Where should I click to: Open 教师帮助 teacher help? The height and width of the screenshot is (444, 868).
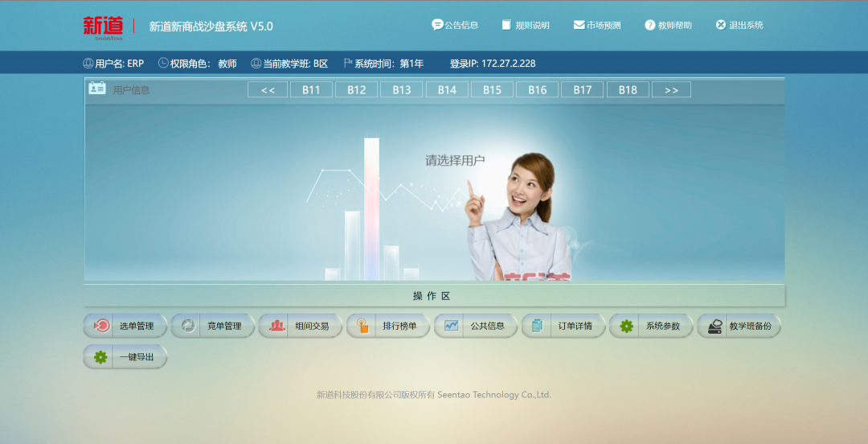tap(668, 25)
